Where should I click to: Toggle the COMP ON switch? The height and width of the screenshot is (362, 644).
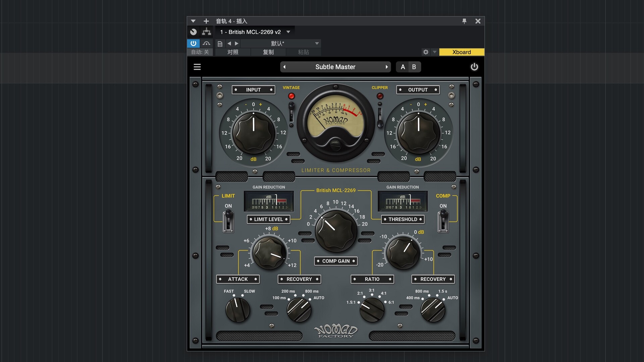click(x=443, y=221)
